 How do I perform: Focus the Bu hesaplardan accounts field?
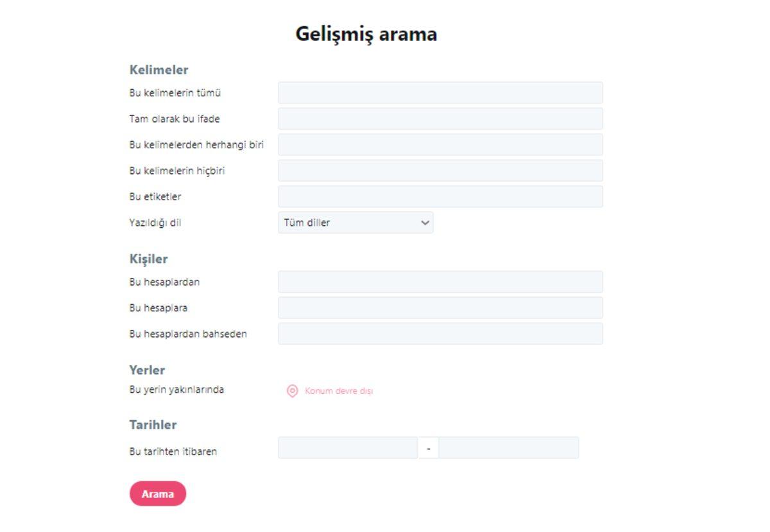tap(439, 281)
